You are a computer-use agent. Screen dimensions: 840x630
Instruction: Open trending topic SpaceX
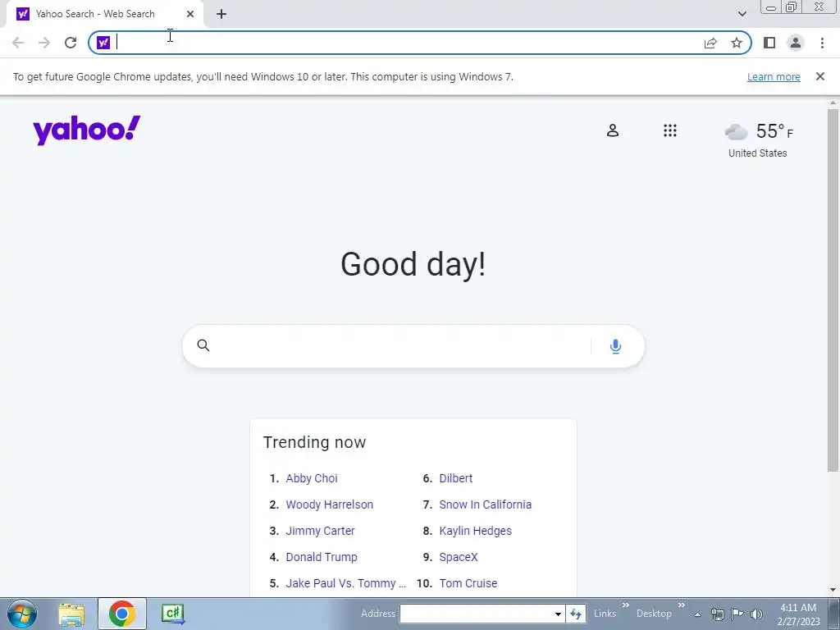tap(458, 557)
